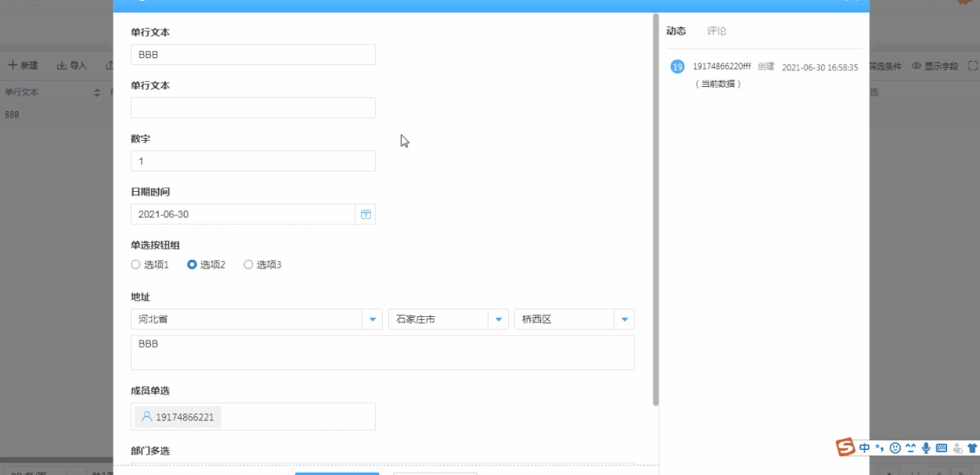This screenshot has width=980, height=475.
Task: Switch to the 动态 tab
Action: (676, 31)
